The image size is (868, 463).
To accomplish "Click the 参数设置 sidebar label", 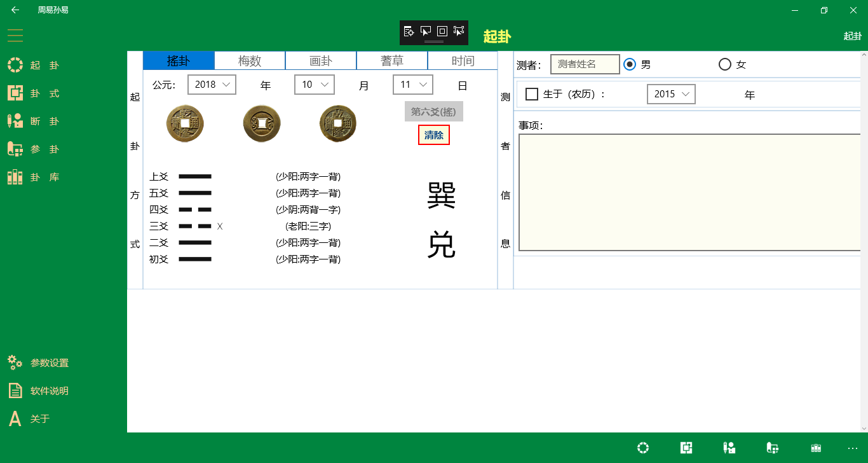I will [50, 363].
